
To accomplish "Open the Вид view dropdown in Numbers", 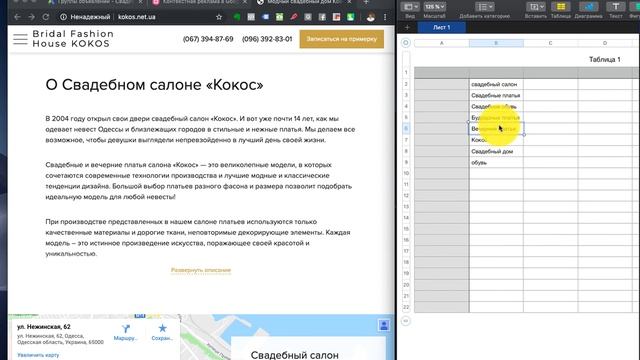I will (x=410, y=7).
